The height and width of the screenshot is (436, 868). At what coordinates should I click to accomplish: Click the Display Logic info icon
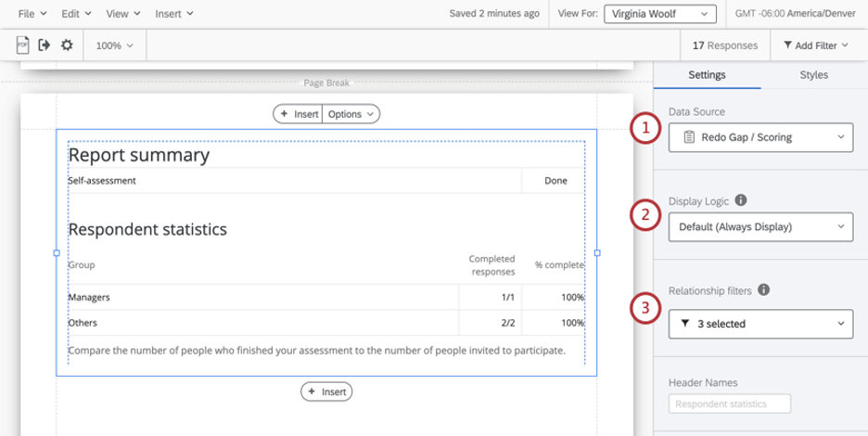pos(741,200)
